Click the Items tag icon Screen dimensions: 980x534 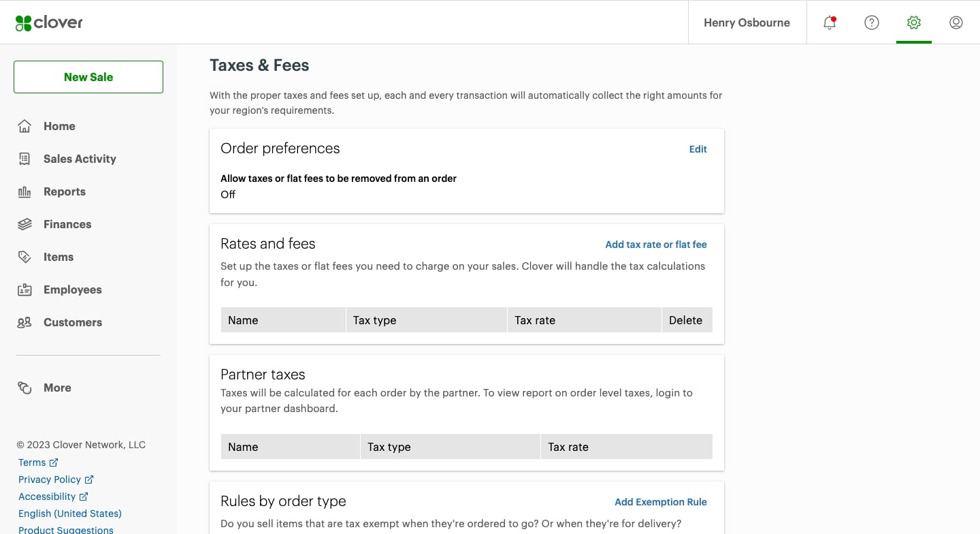pos(24,257)
